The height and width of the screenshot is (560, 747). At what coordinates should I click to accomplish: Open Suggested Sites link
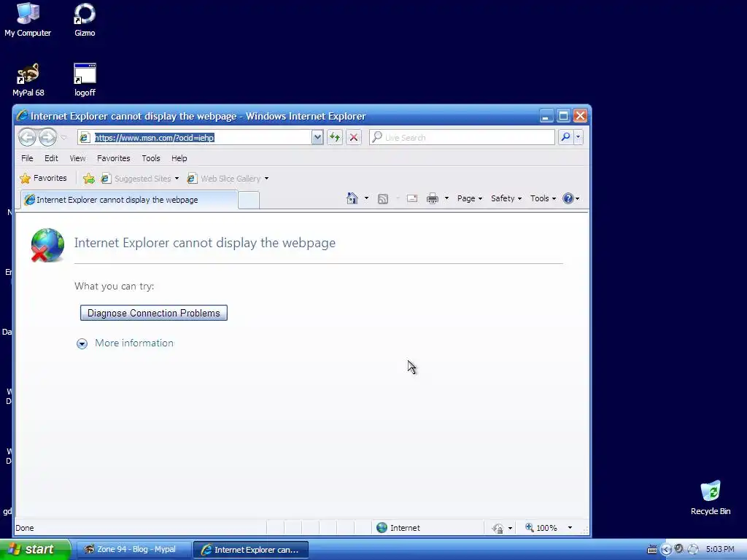pos(136,179)
